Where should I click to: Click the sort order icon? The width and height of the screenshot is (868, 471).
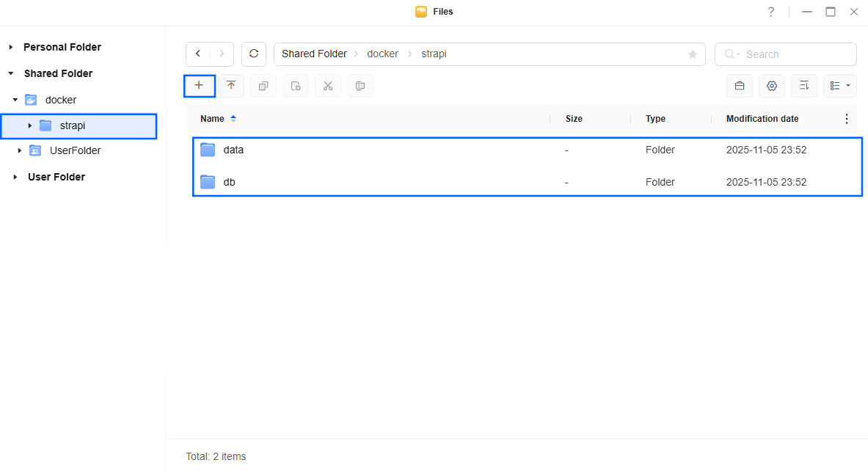coord(804,86)
